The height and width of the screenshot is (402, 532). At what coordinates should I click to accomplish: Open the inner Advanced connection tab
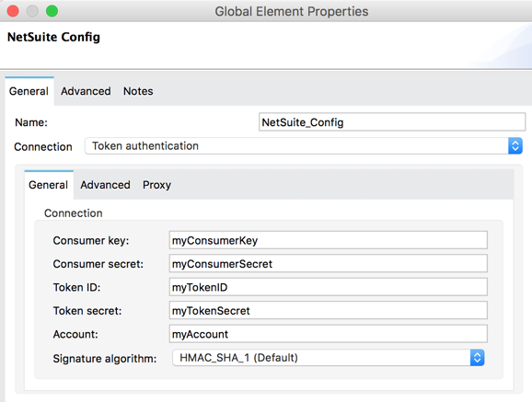(105, 185)
